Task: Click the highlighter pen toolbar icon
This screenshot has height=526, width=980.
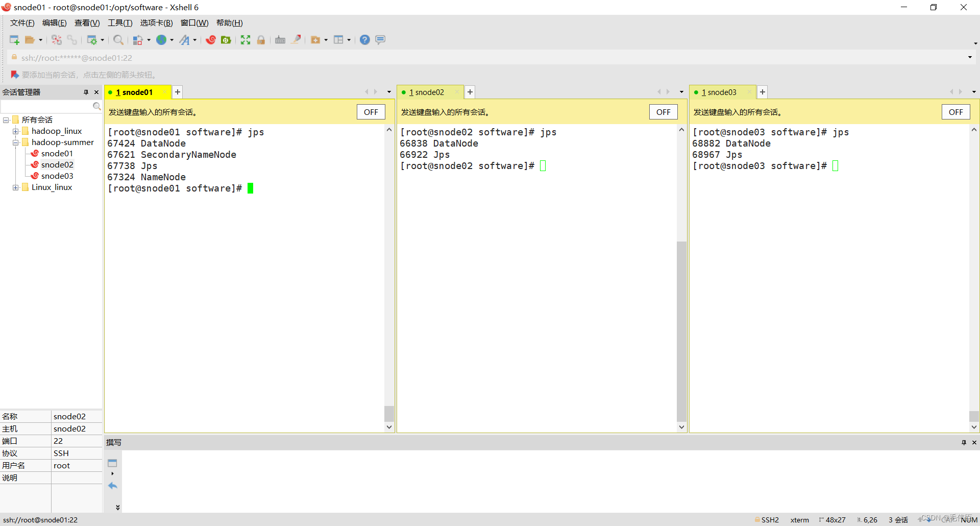Action: click(296, 40)
